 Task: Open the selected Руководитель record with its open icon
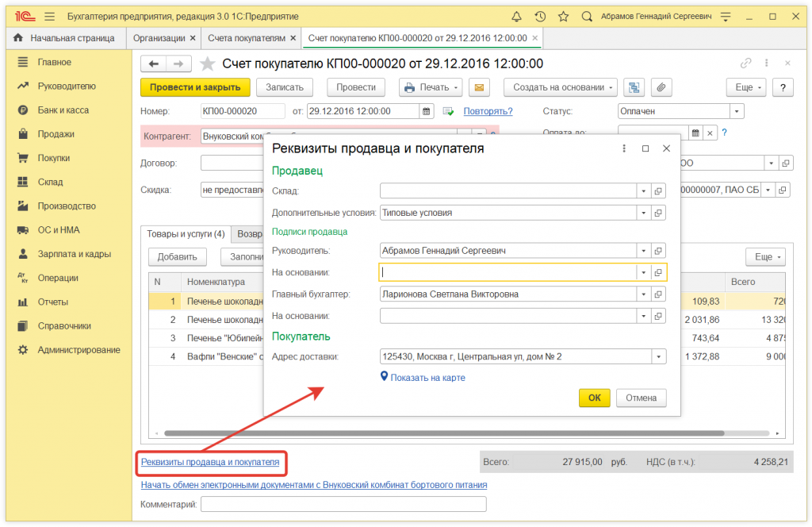pyautogui.click(x=658, y=251)
